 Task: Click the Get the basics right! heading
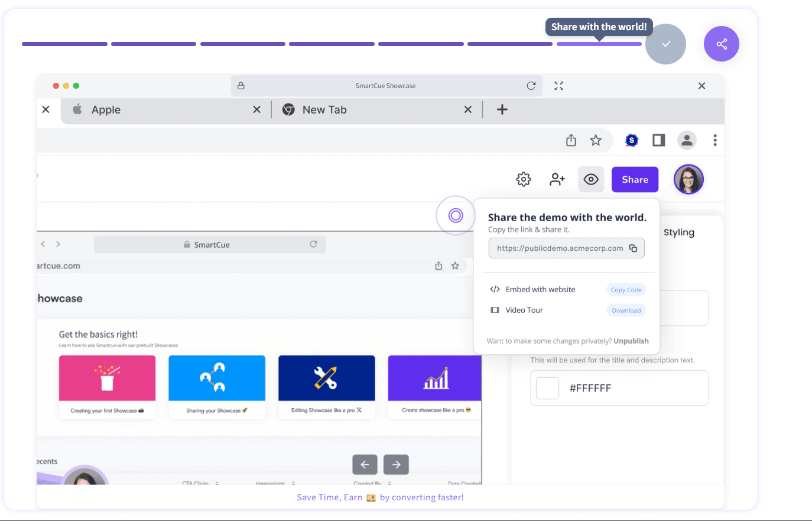tap(98, 334)
